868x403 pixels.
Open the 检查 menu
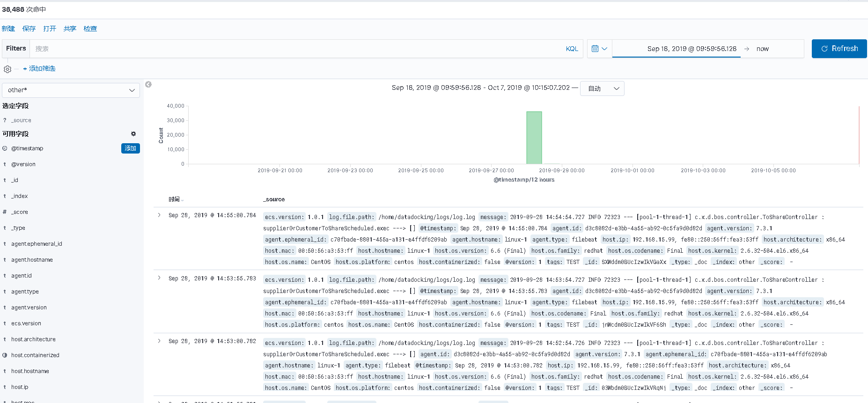[x=90, y=29]
